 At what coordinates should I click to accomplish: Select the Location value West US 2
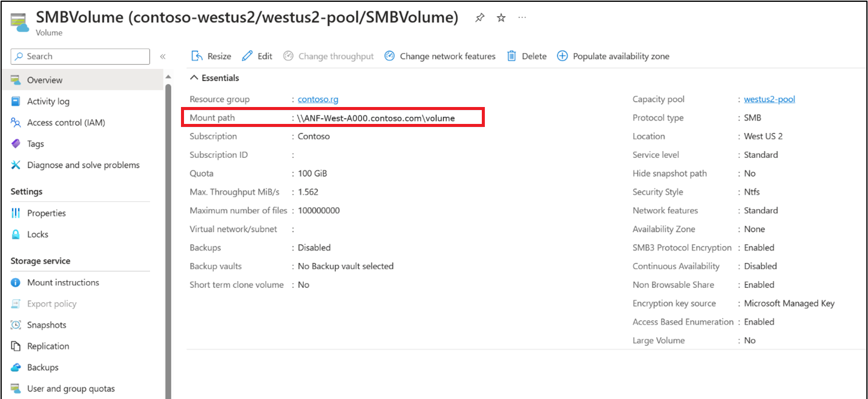(763, 137)
